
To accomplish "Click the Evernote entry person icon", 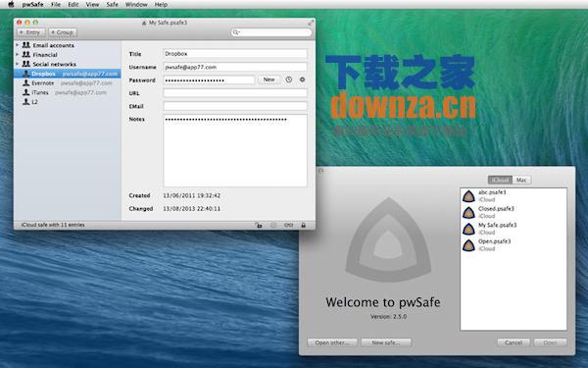I will tap(25, 82).
